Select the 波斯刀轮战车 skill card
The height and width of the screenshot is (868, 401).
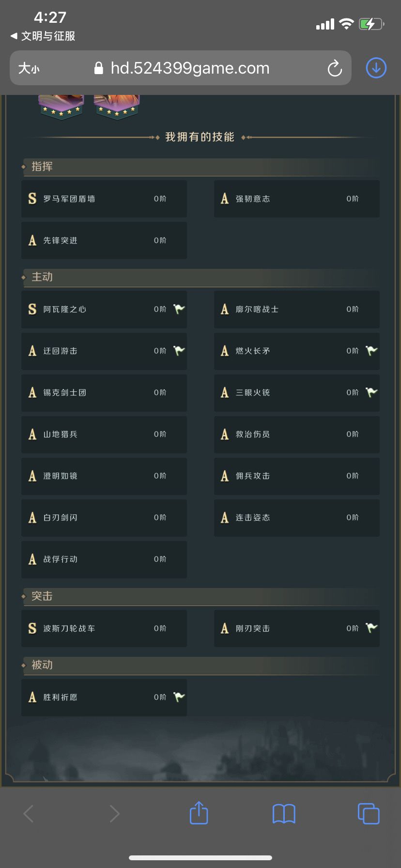coord(104,628)
